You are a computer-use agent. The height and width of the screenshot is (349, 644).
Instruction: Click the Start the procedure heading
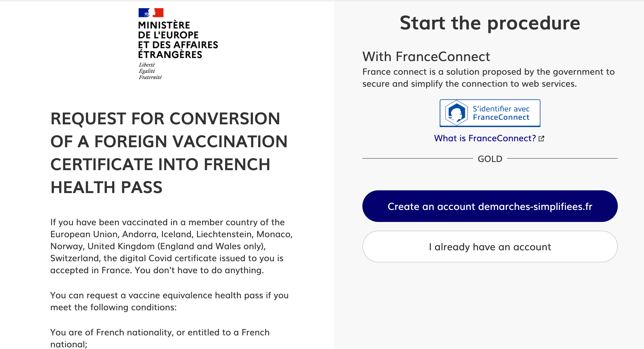[x=490, y=23]
